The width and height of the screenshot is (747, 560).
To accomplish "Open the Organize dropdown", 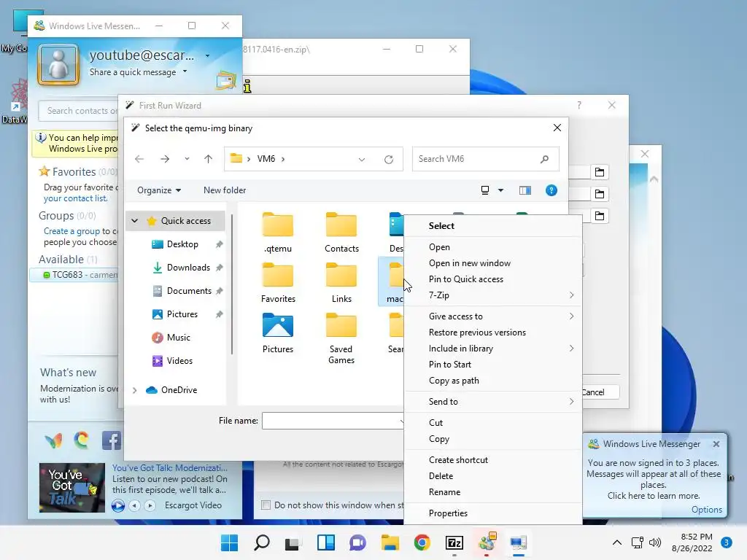I will pos(158,190).
